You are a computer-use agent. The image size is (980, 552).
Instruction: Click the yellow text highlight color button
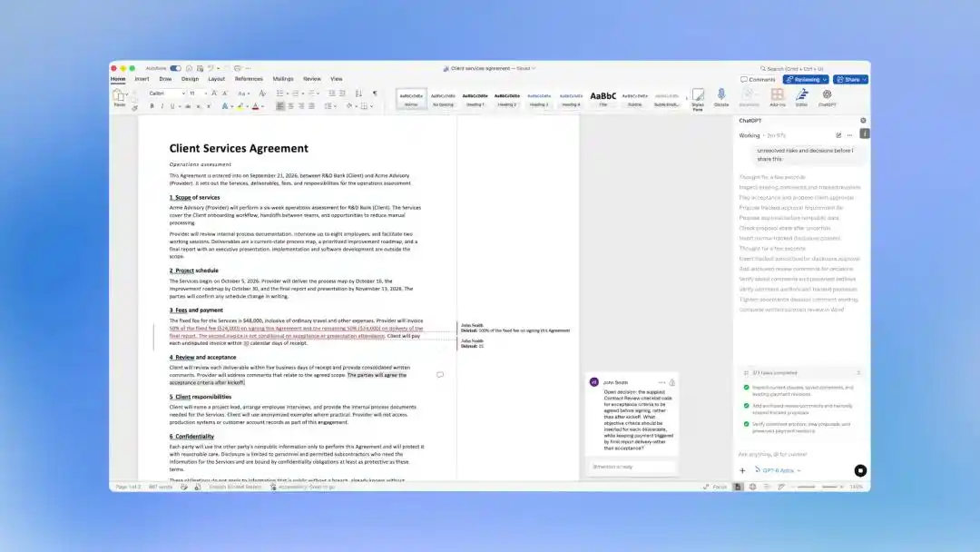click(x=240, y=106)
